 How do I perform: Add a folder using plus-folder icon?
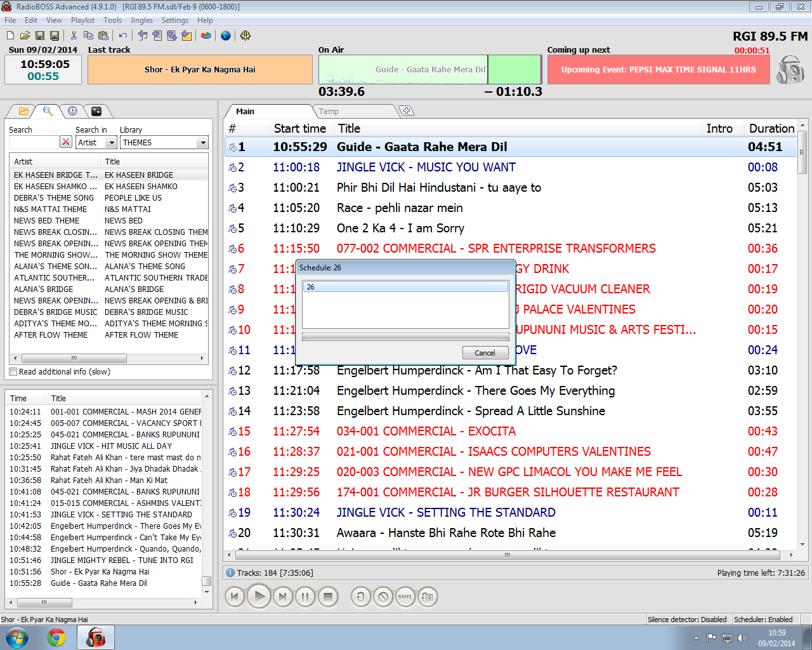tap(187, 36)
